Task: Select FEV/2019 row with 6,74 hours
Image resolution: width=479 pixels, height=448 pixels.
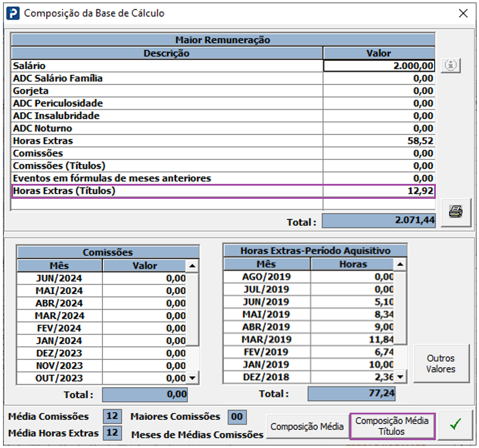Action: point(309,352)
